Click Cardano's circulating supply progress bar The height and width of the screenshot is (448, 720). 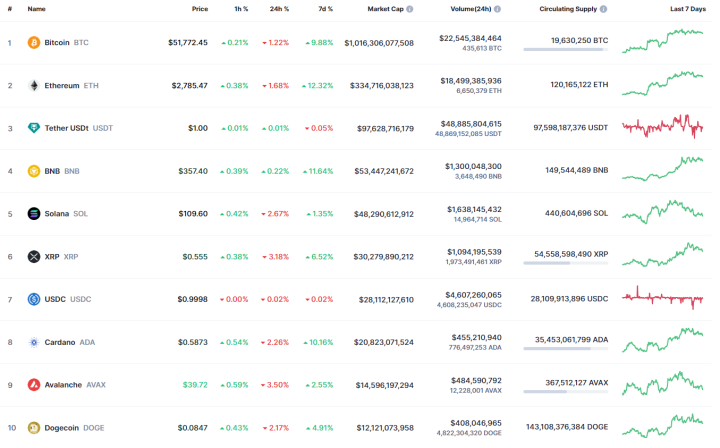pos(566,348)
